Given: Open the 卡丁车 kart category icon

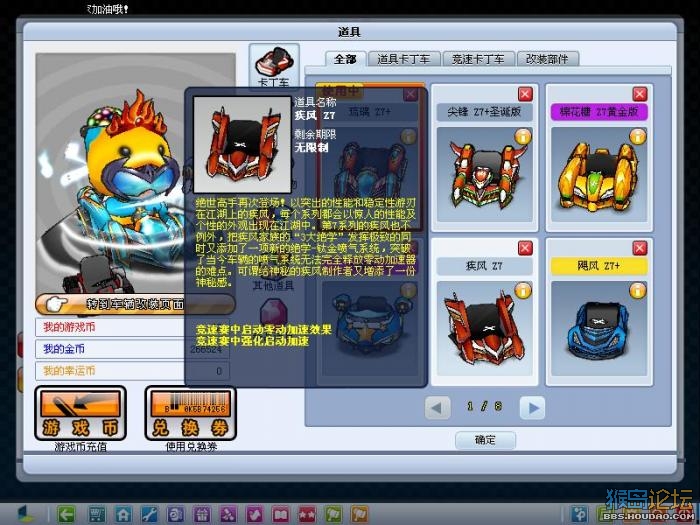Looking at the screenshot, I should coord(274,66).
